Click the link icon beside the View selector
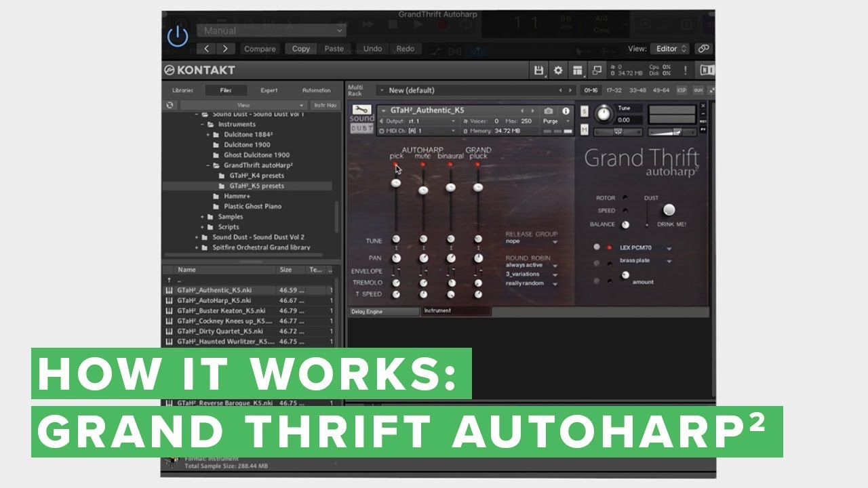The height and width of the screenshot is (488, 868). [704, 49]
